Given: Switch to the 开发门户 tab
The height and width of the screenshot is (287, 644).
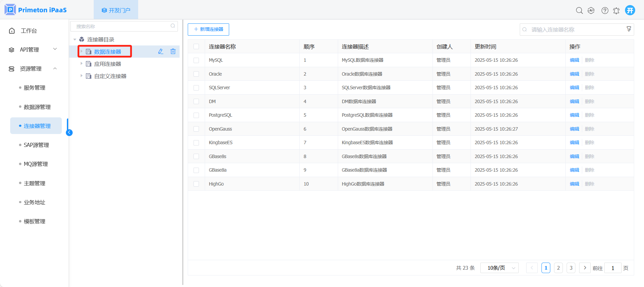Looking at the screenshot, I should (x=116, y=10).
